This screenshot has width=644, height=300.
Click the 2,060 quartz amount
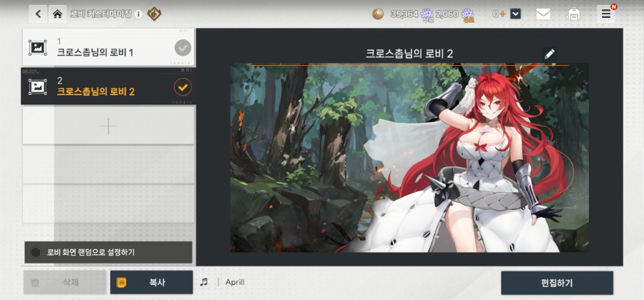[447, 14]
